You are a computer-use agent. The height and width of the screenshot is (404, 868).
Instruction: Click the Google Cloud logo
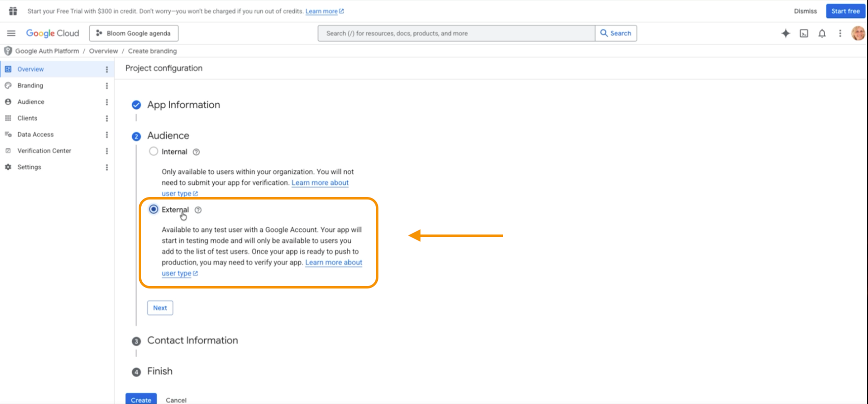tap(53, 33)
